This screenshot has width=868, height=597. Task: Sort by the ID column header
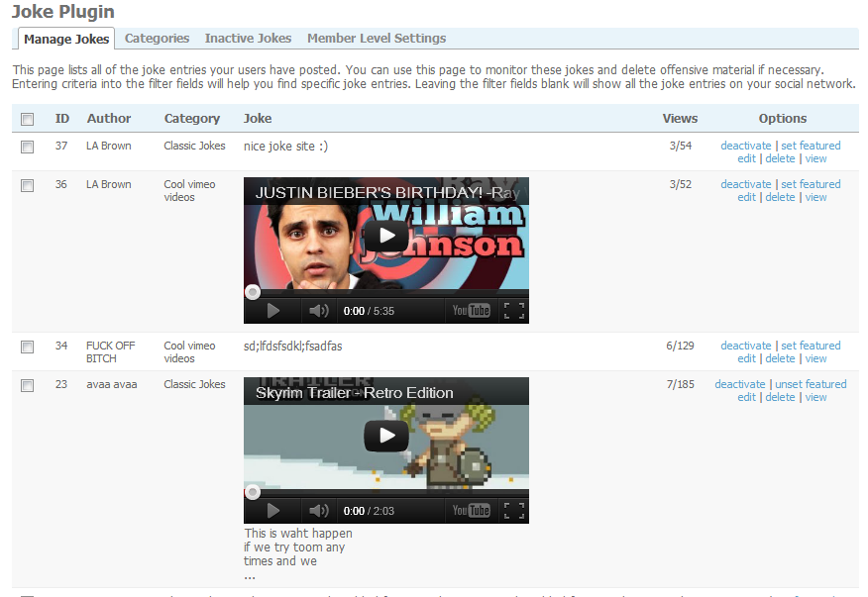pos(62,119)
